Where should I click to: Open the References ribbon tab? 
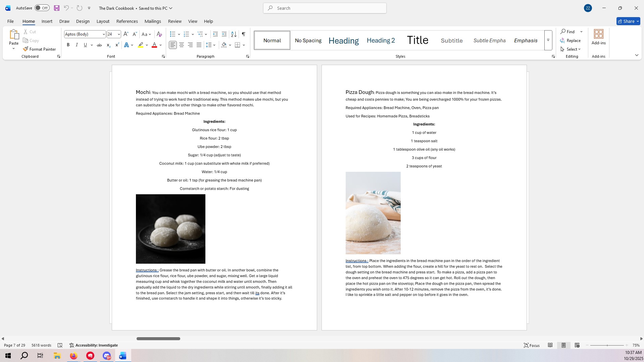point(127,21)
